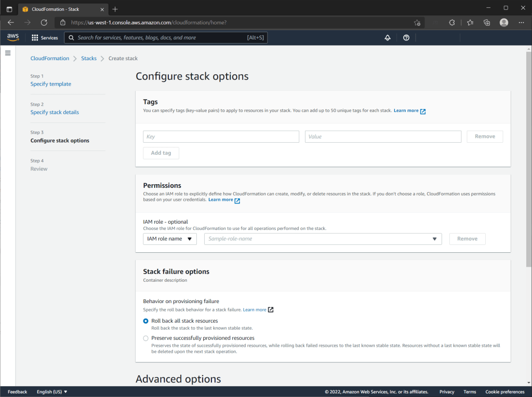532x397 pixels.
Task: Open Learn more link in Tags section
Action: tap(409, 111)
